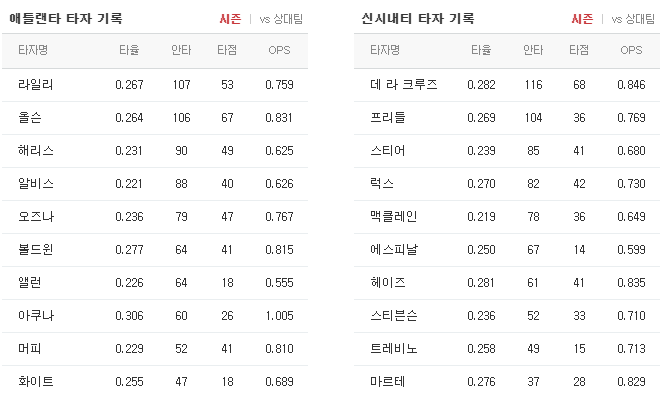Select 시즌 tab in 애틀랜타 table
This screenshot has height=405, width=661.
230,19
